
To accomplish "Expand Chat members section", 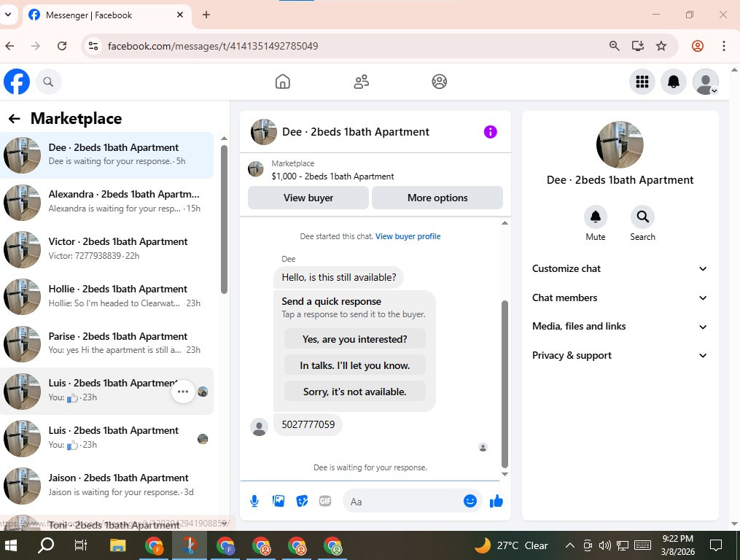I will [x=620, y=298].
